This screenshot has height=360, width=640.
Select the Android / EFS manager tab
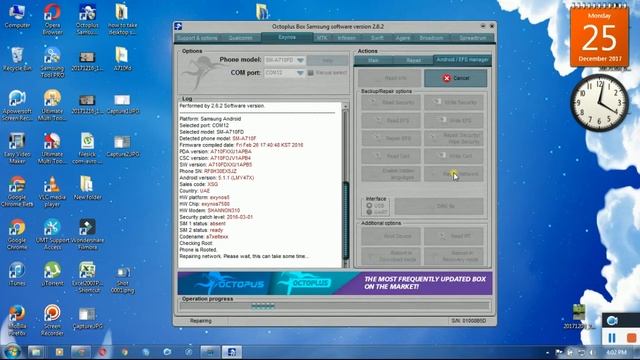(462, 60)
